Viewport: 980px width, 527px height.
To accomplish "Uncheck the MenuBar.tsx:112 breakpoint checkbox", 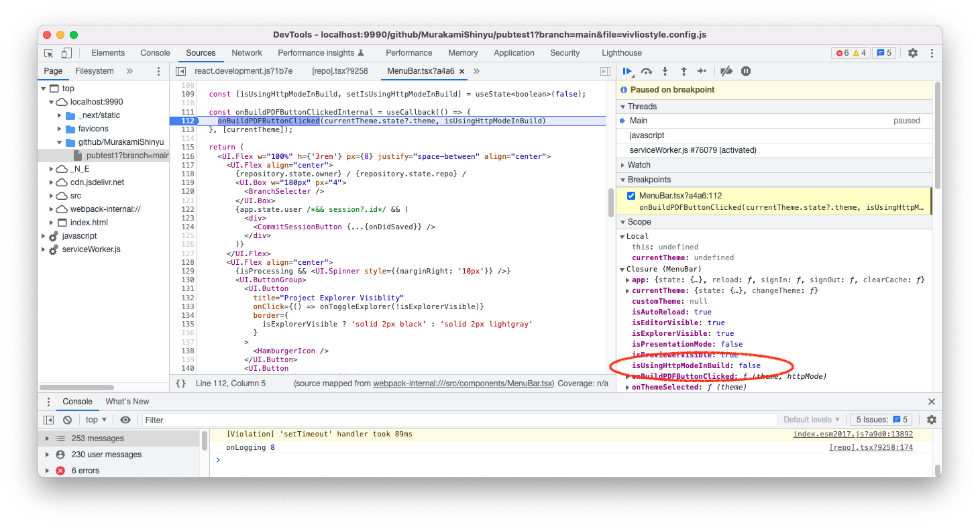I will click(631, 196).
